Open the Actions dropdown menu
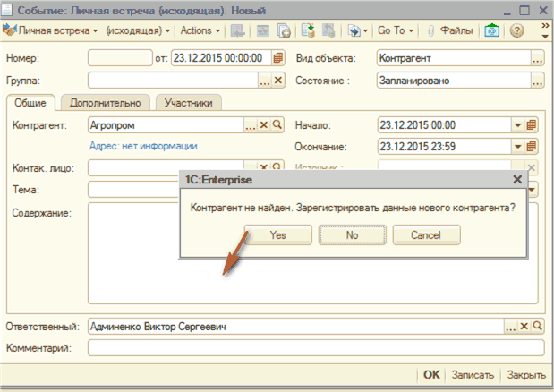The image size is (554, 392). [x=199, y=30]
